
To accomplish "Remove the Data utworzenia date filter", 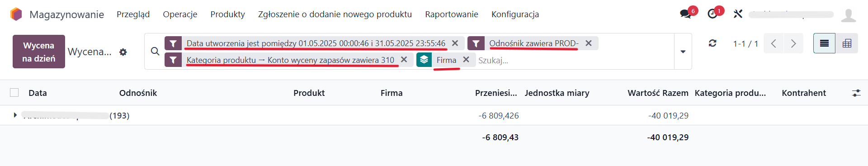I will pos(455,43).
